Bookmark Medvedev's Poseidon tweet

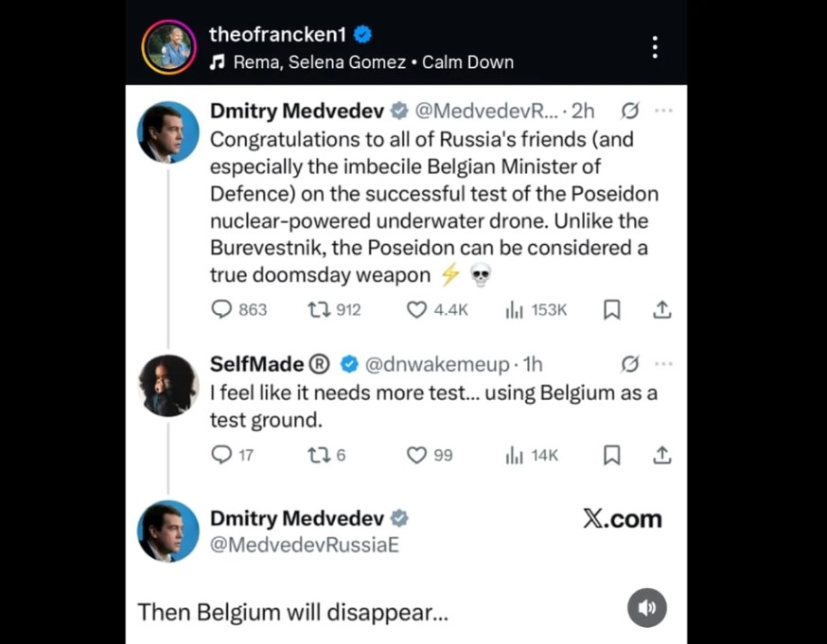point(612,309)
